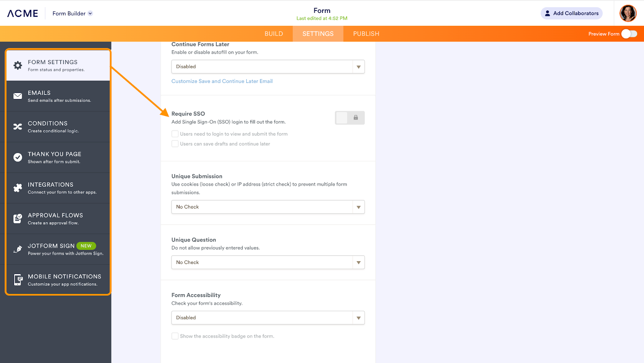This screenshot has width=644, height=363.
Task: Click the Approval Flows icon
Action: coord(18,219)
